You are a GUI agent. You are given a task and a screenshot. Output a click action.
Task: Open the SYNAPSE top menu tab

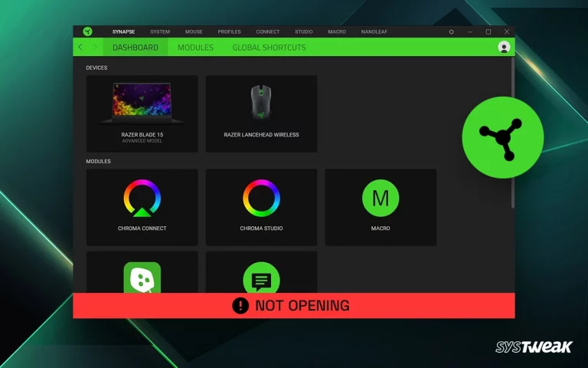coord(123,32)
